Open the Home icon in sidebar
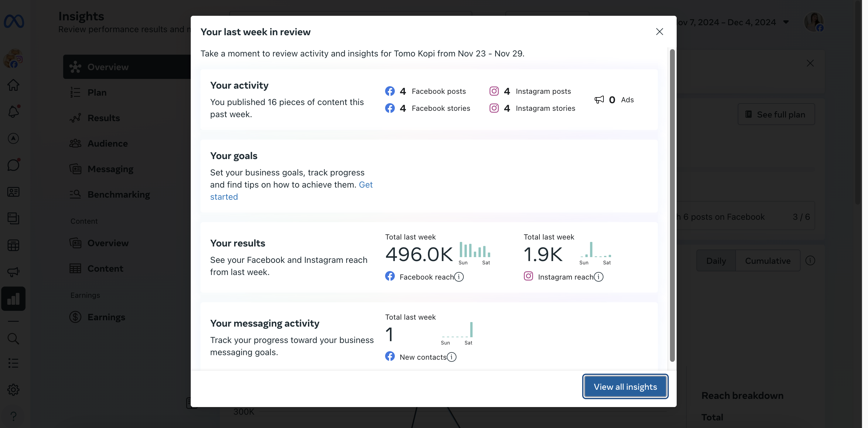Image resolution: width=868 pixels, height=428 pixels. [x=13, y=85]
